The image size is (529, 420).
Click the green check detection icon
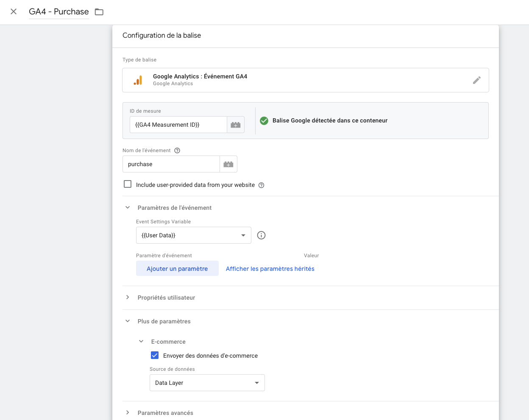(x=264, y=121)
